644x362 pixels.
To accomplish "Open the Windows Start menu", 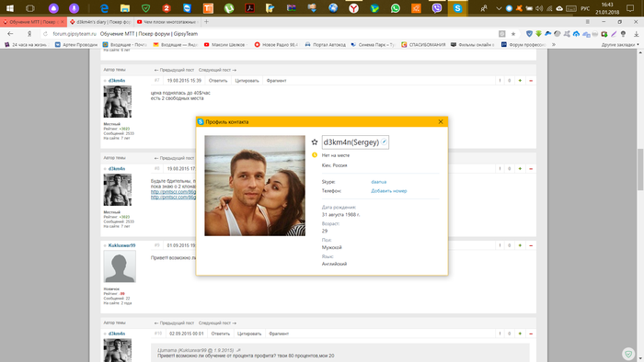I will click(10, 8).
